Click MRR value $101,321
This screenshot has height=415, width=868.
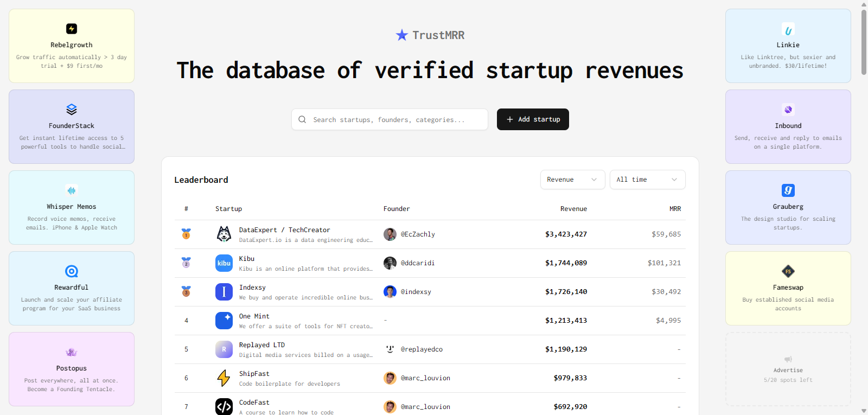click(664, 263)
